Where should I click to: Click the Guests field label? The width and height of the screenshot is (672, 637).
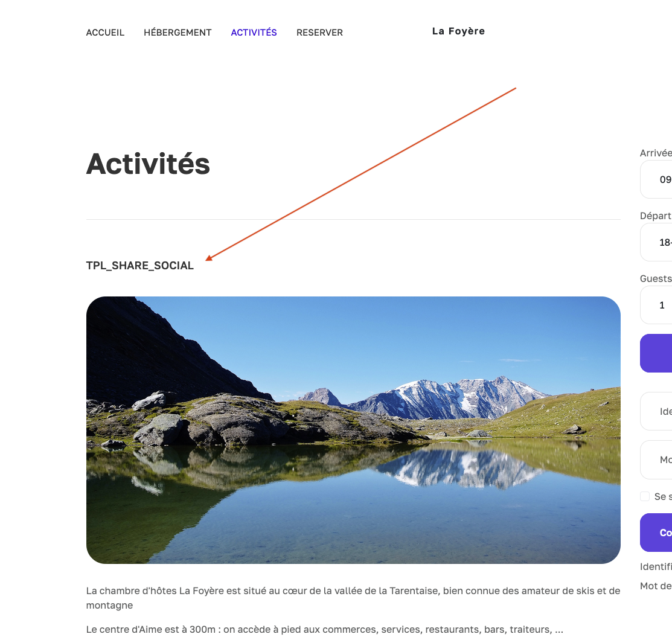click(x=656, y=278)
